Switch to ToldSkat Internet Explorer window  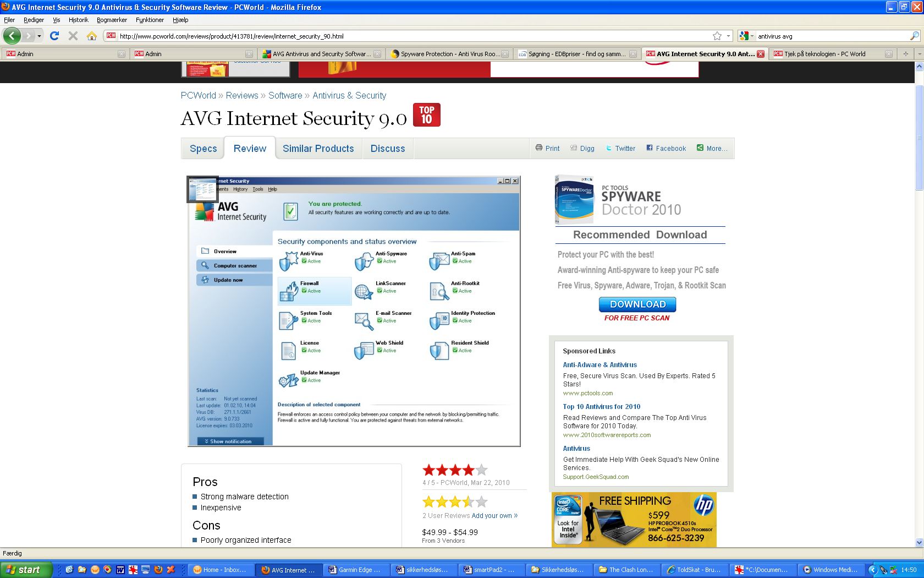pyautogui.click(x=694, y=570)
